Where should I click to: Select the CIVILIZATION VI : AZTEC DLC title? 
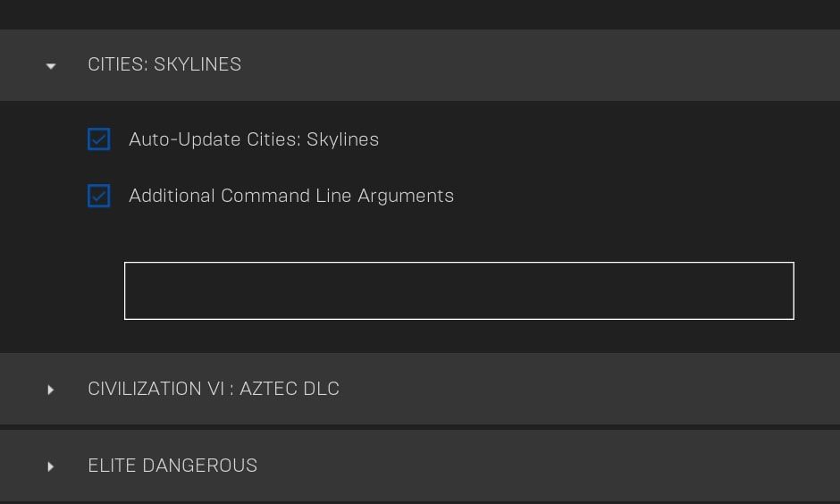(x=214, y=389)
